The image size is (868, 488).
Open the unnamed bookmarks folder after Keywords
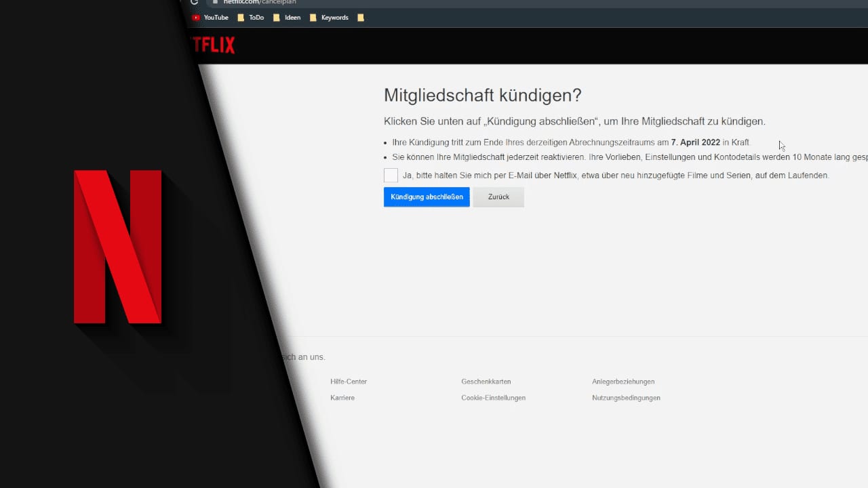click(x=361, y=18)
